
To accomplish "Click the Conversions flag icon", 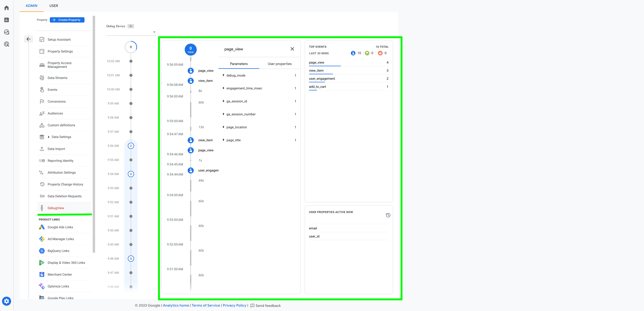I will pos(42,102).
